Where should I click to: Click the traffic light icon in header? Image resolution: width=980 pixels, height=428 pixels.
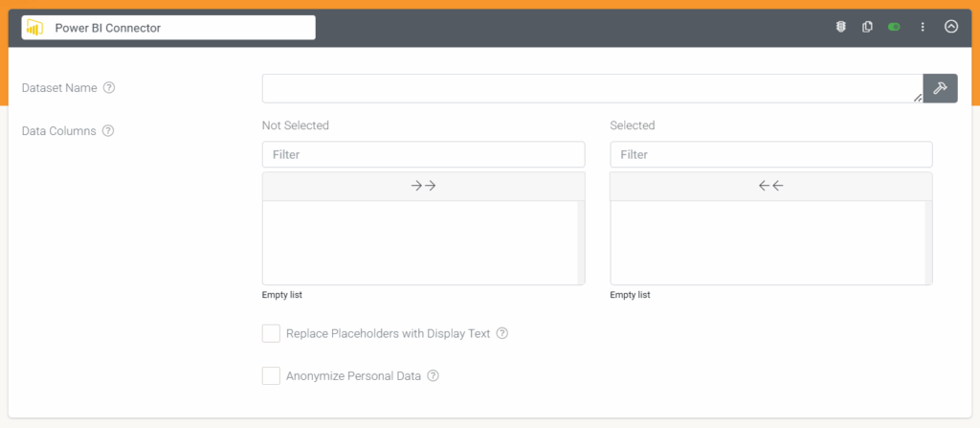coord(841,27)
